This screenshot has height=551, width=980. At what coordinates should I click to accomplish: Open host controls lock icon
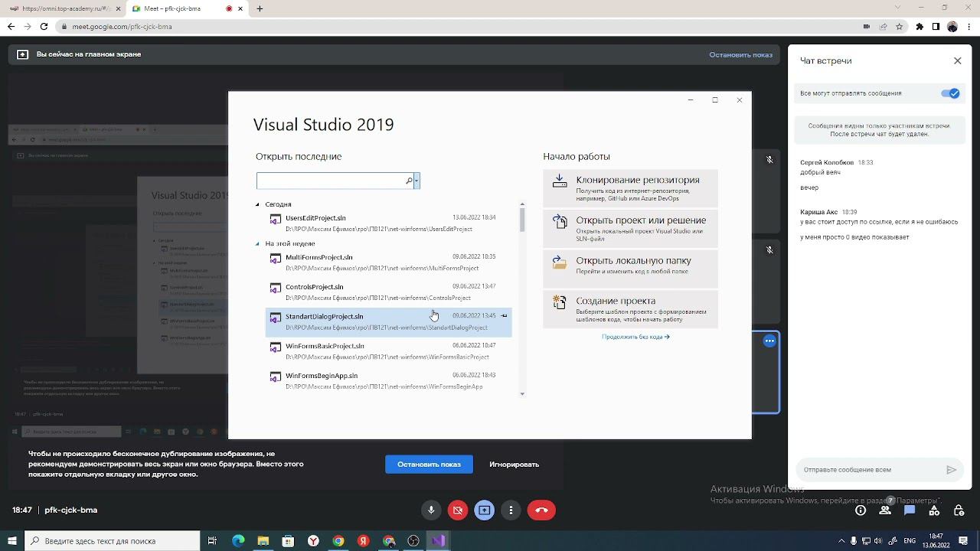(959, 510)
